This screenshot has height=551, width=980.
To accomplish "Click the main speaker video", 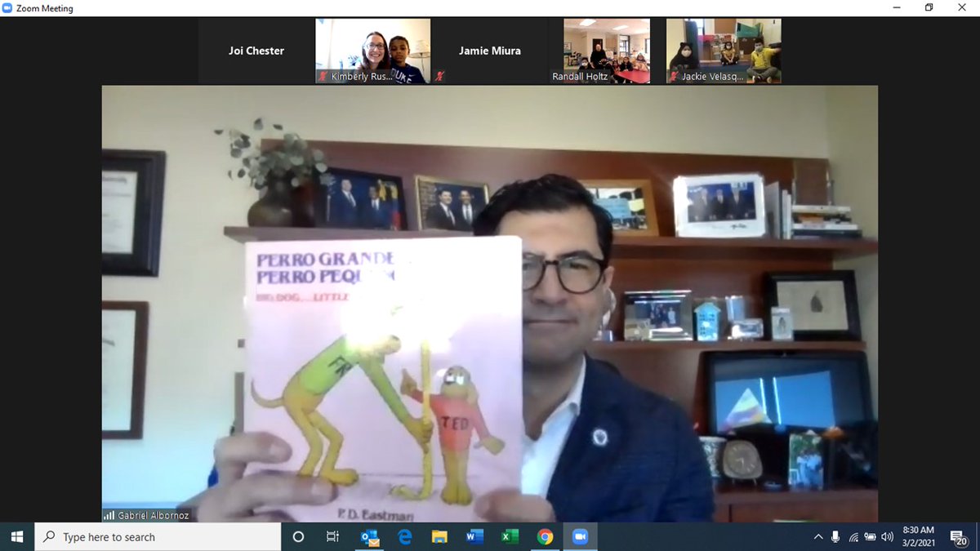I will 490,304.
